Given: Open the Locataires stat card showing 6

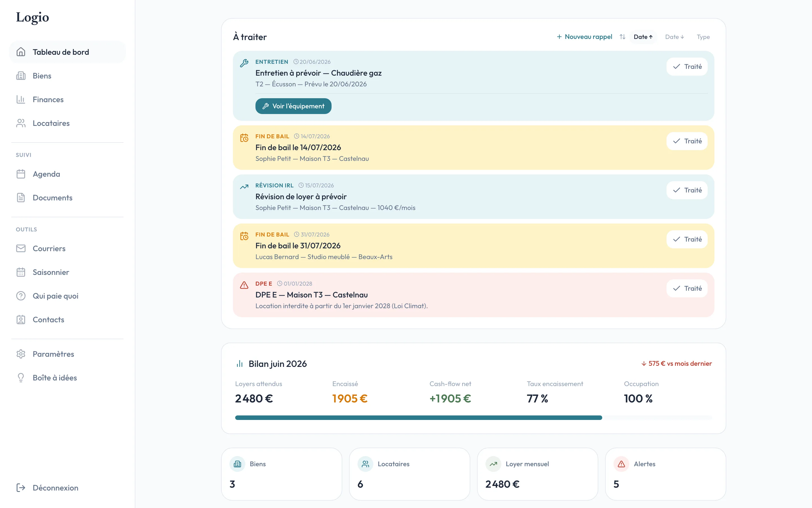Looking at the screenshot, I should click(409, 474).
